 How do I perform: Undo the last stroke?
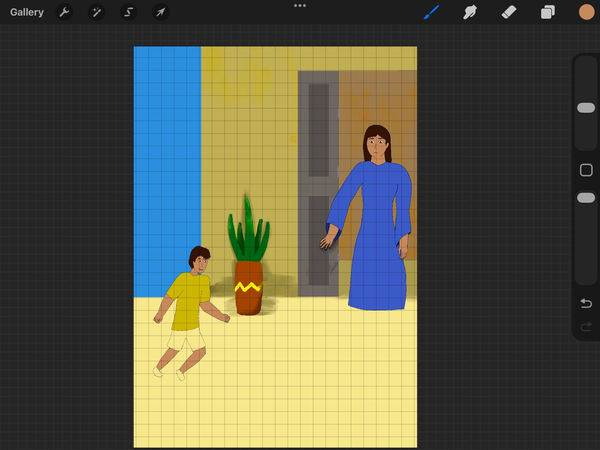[x=586, y=303]
